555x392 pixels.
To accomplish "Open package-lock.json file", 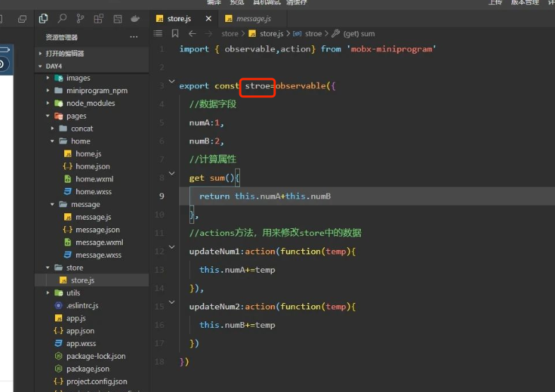I will pyautogui.click(x=92, y=356).
